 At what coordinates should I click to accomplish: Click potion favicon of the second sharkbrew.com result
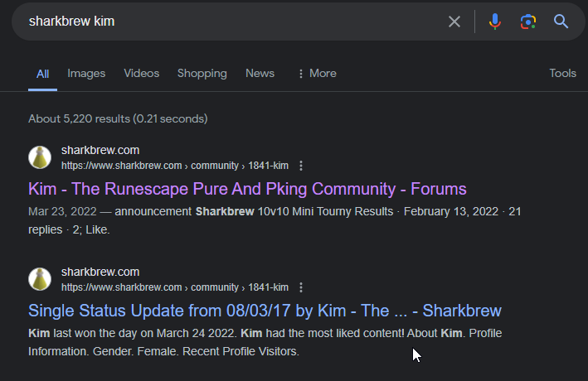pos(40,279)
